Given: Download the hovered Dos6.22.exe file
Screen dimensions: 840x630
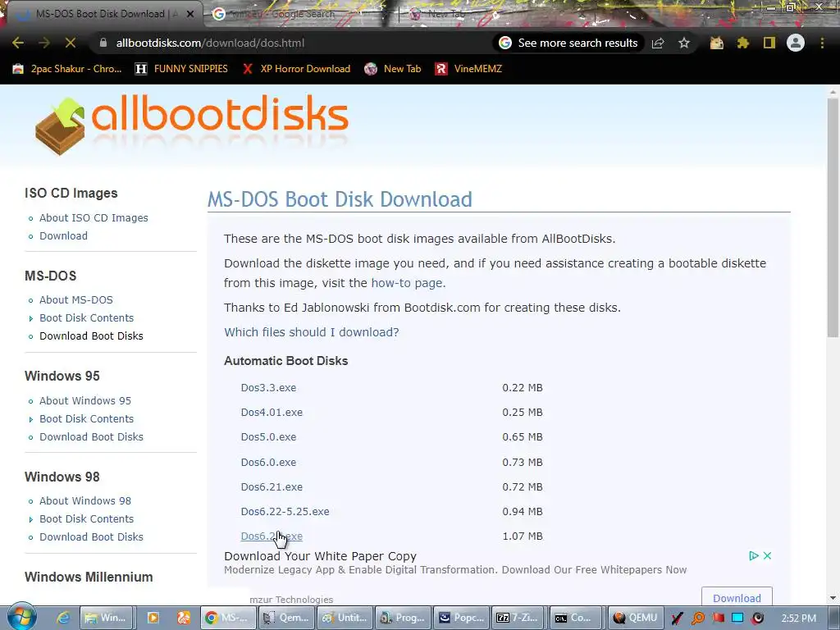Looking at the screenshot, I should point(272,536).
